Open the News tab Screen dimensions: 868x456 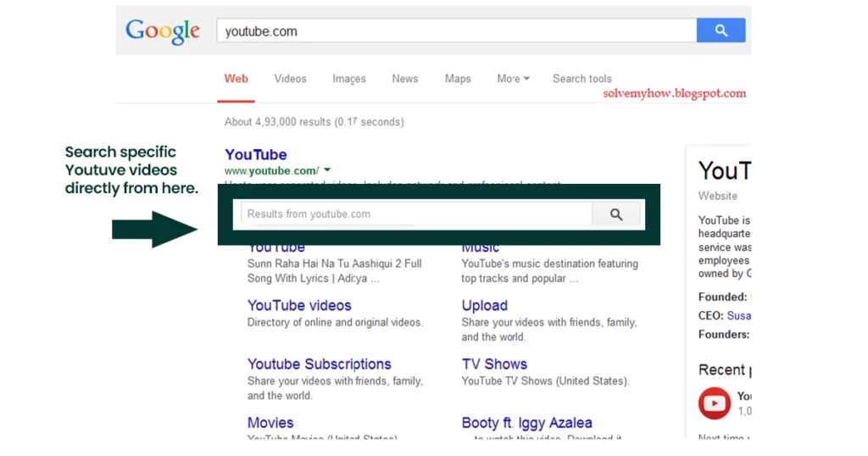pos(404,79)
